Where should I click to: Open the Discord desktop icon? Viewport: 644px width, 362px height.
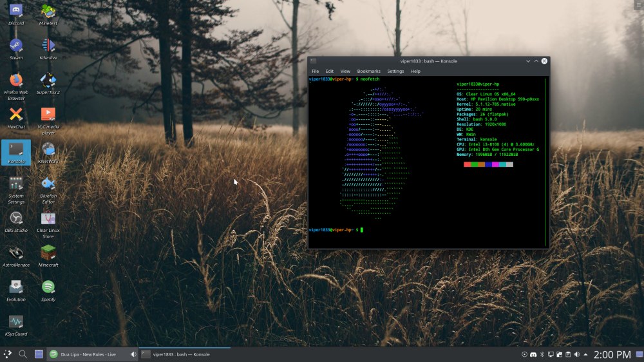(16, 14)
